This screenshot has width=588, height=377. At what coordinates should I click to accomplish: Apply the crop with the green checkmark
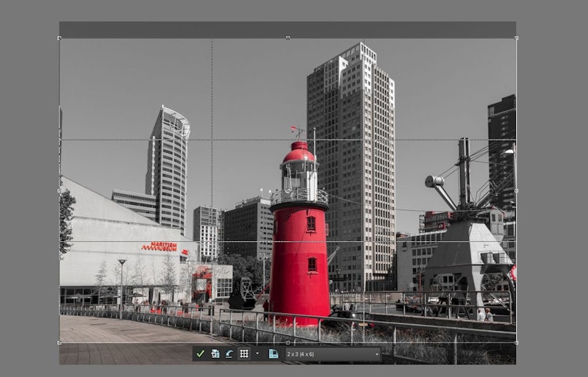tap(200, 353)
